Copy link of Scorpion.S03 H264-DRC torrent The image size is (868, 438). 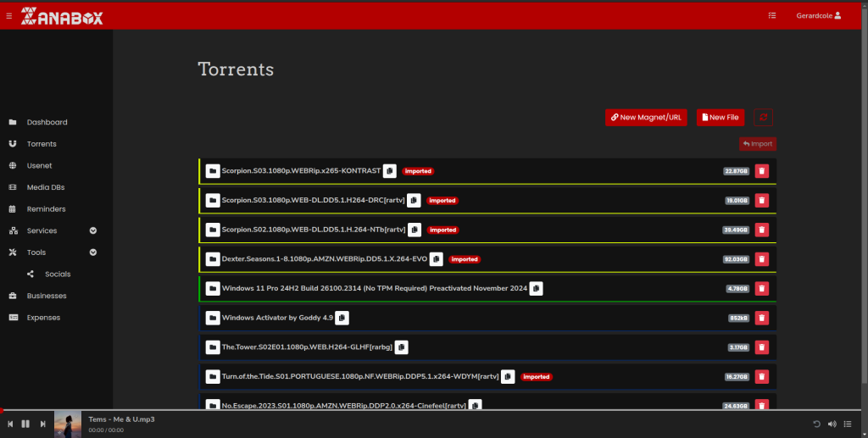click(x=414, y=200)
